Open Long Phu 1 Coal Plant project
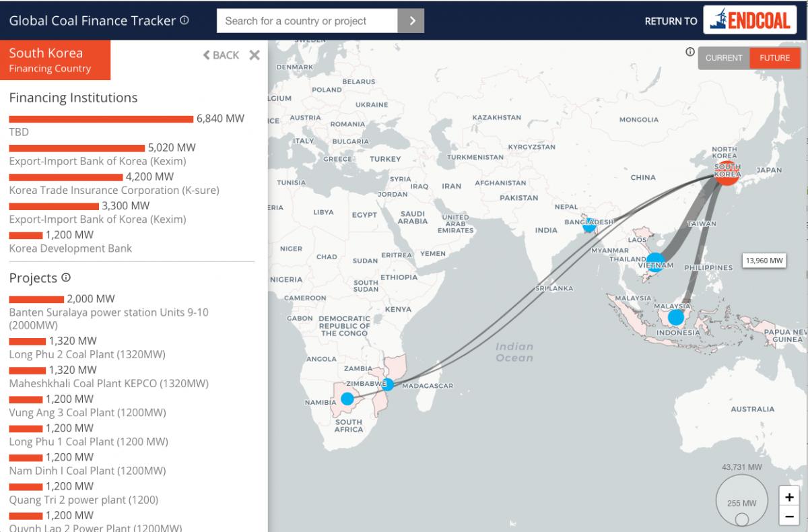 coord(88,442)
